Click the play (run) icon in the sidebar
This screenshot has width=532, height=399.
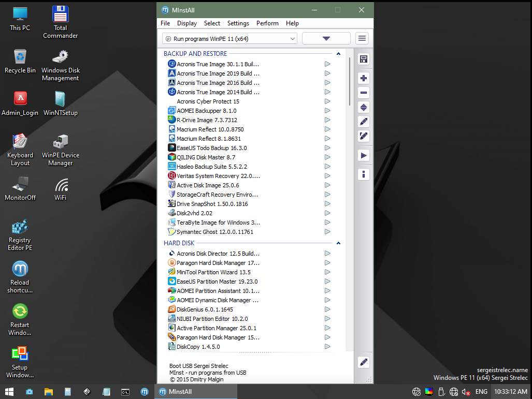point(363,156)
